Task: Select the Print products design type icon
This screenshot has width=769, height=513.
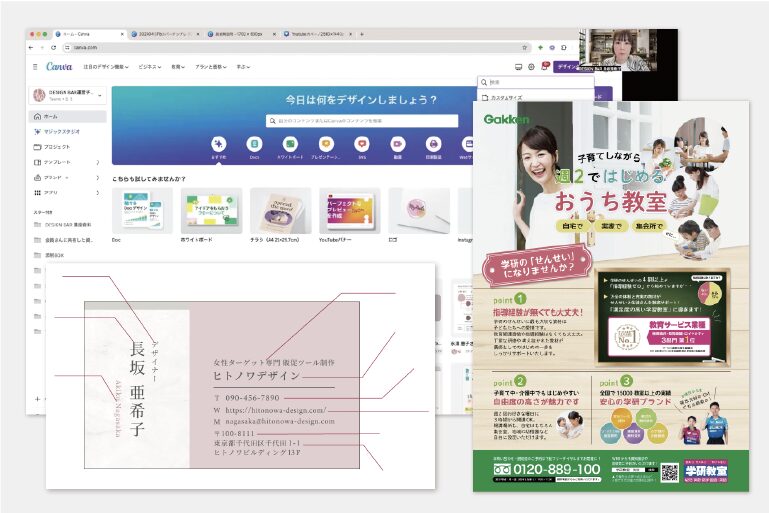Action: pyautogui.click(x=433, y=144)
